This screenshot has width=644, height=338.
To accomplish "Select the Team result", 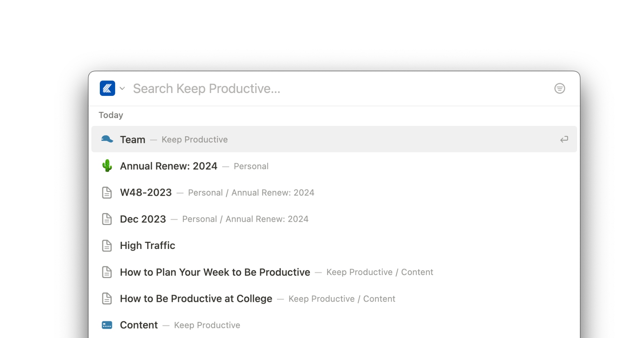I will pyautogui.click(x=132, y=139).
